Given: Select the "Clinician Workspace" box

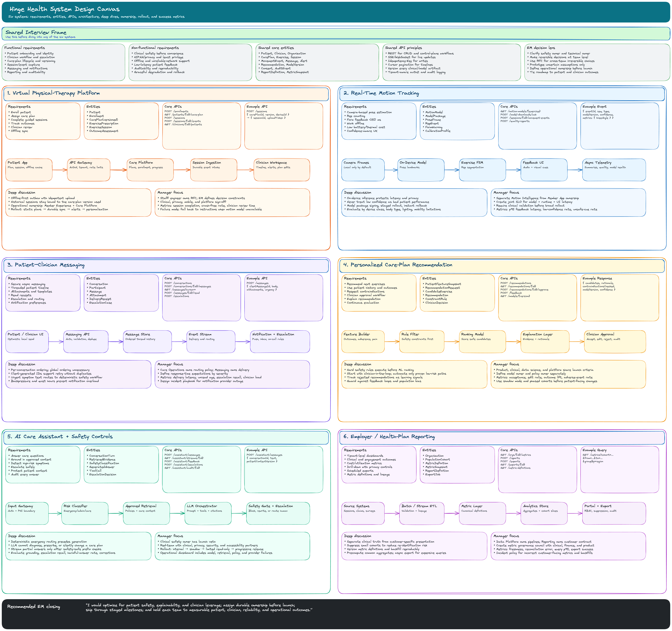Looking at the screenshot, I should point(282,170).
